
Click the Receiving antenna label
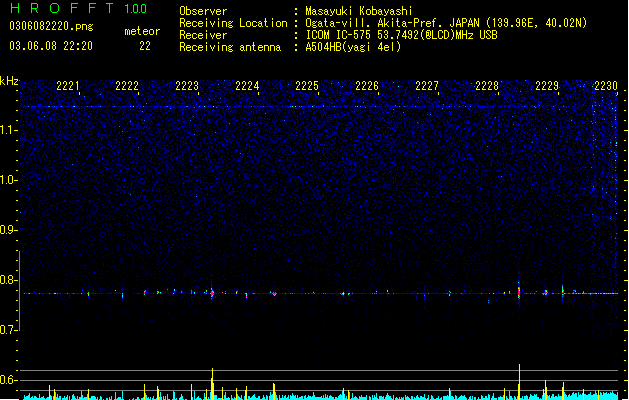tap(230, 47)
